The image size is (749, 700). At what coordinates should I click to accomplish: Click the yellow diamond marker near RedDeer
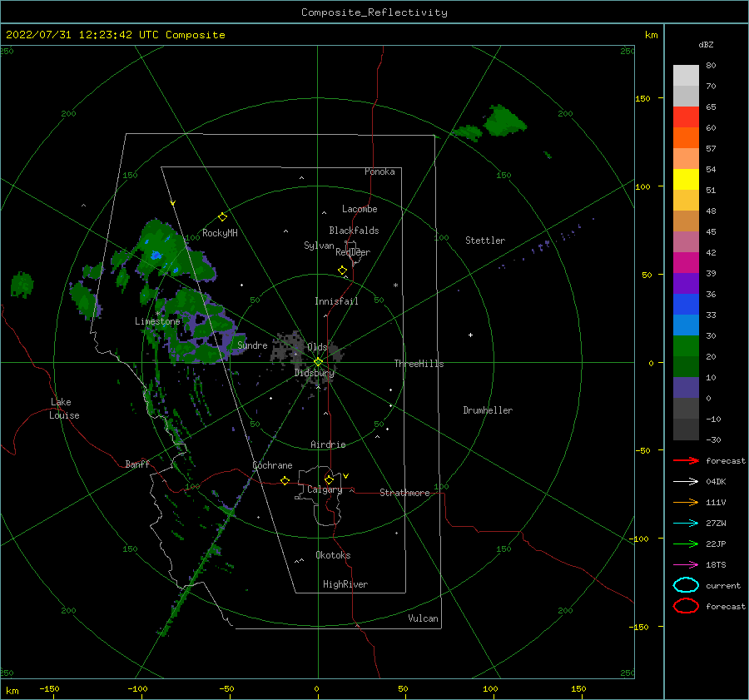[343, 271]
